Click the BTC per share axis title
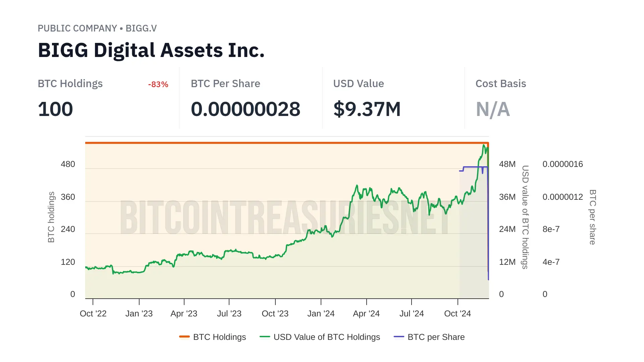 point(593,217)
